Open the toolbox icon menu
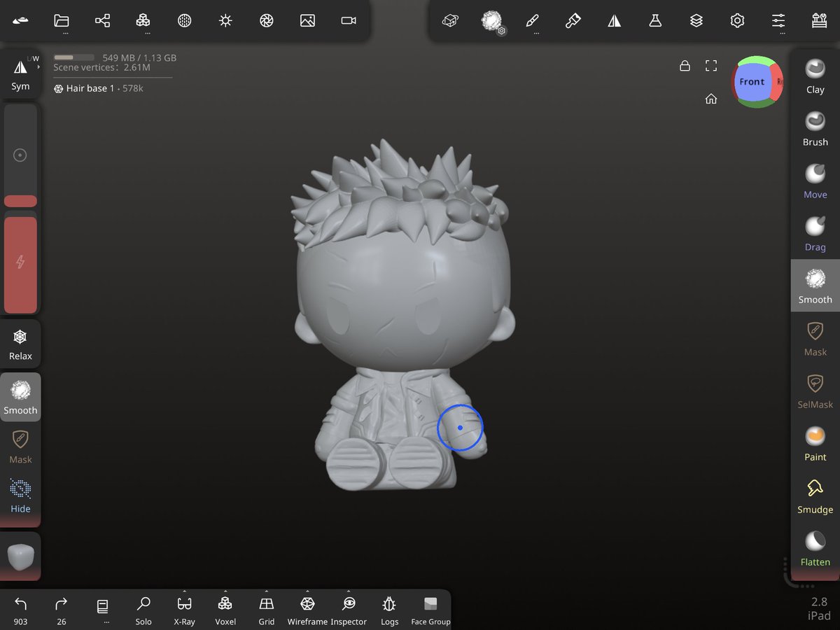The width and height of the screenshot is (840, 630). (x=819, y=21)
